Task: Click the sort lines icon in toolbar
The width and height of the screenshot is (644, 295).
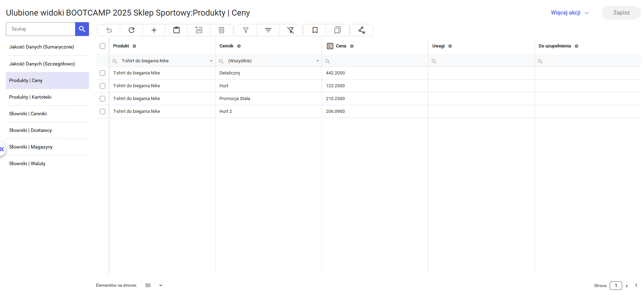Action: pyautogui.click(x=268, y=30)
